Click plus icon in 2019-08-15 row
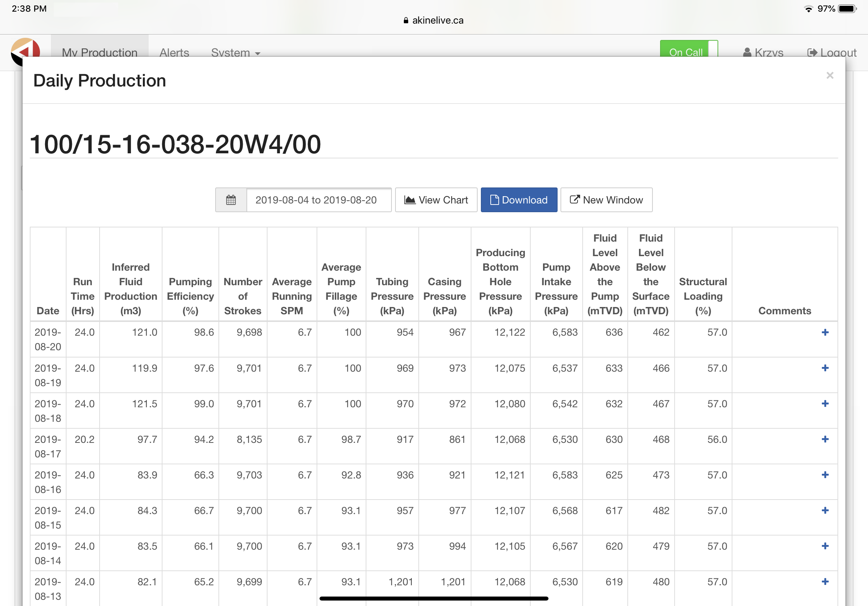Image resolution: width=868 pixels, height=606 pixels. point(825,510)
